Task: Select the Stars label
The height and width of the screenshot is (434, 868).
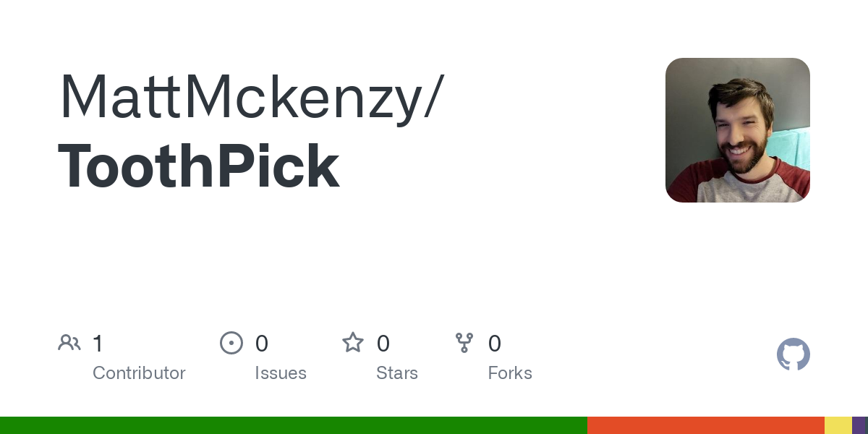Action: coord(397,373)
